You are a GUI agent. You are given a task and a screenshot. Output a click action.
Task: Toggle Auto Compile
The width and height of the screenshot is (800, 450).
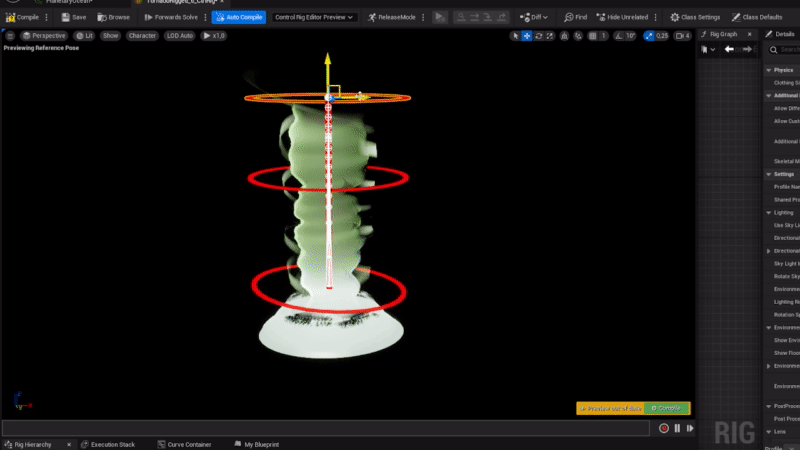point(239,17)
